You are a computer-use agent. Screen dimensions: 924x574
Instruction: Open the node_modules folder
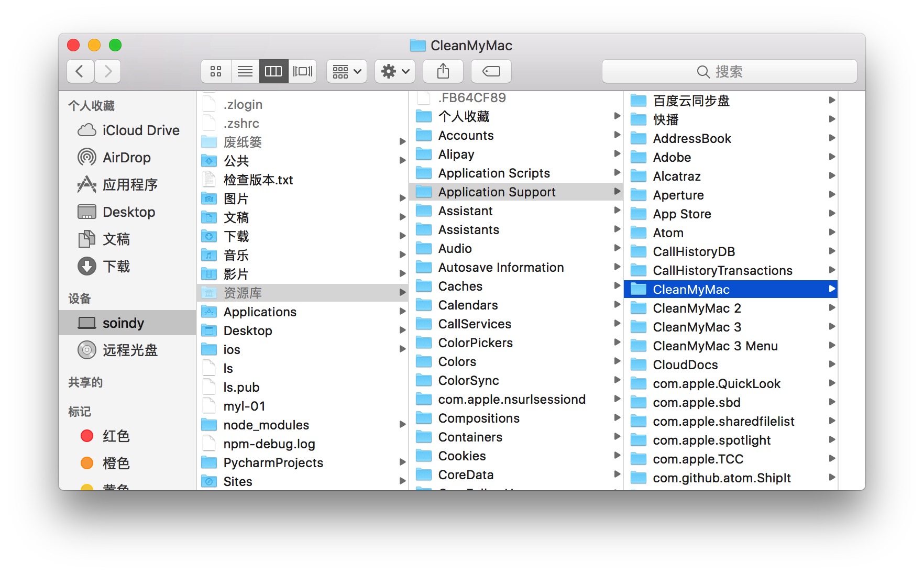pyautogui.click(x=303, y=425)
